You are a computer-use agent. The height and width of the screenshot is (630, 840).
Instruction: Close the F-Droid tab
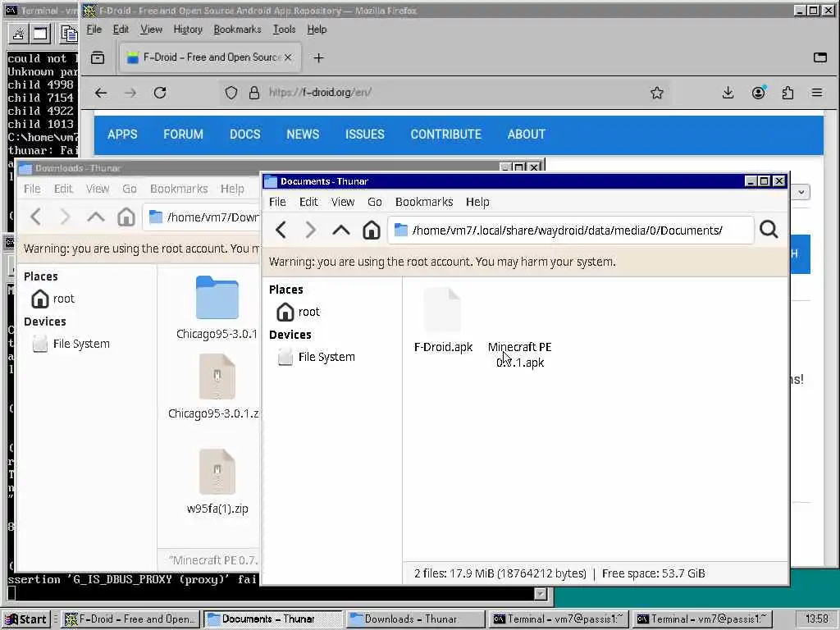click(288, 57)
